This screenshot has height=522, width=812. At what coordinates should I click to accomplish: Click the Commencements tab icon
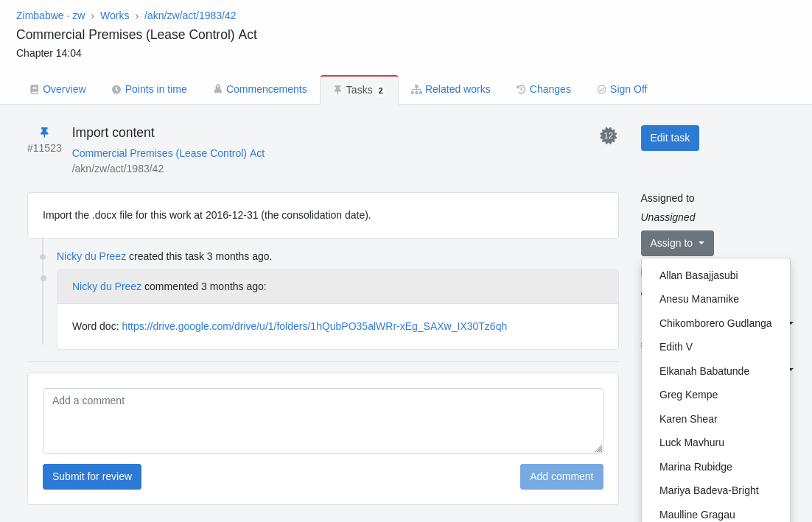pos(218,89)
